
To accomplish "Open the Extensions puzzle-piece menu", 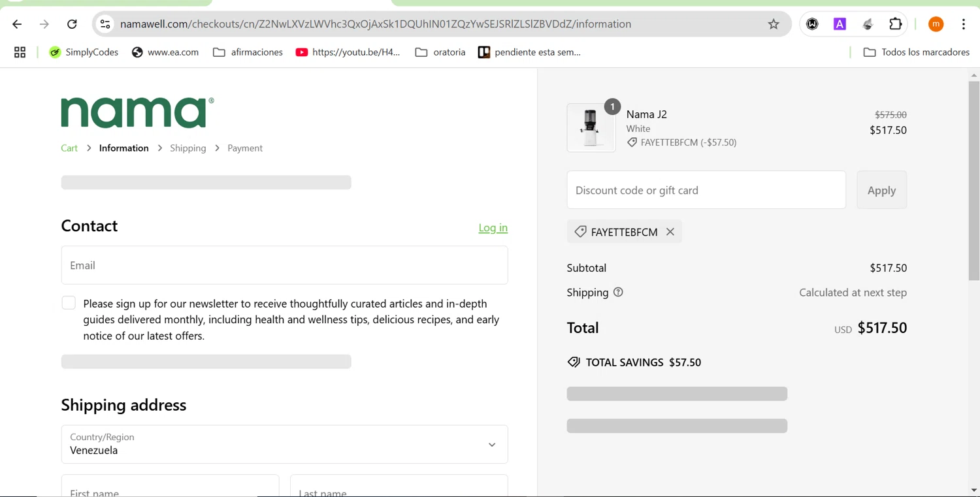I will [896, 24].
